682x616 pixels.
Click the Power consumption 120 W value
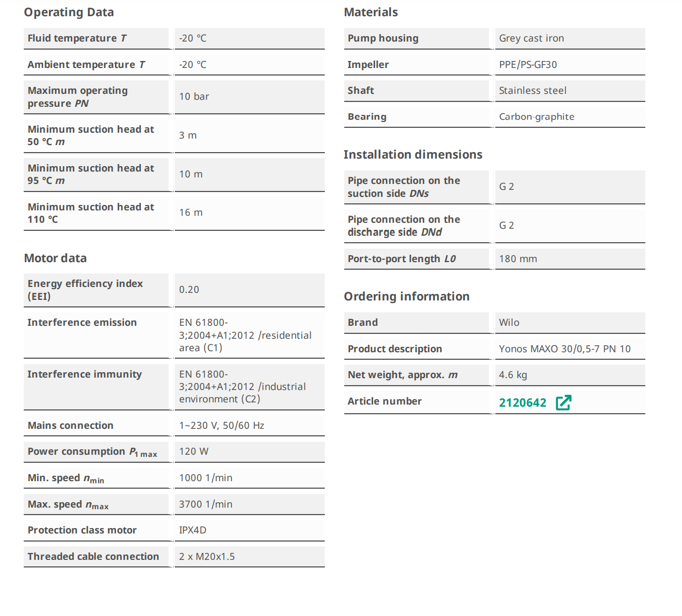[x=194, y=451]
